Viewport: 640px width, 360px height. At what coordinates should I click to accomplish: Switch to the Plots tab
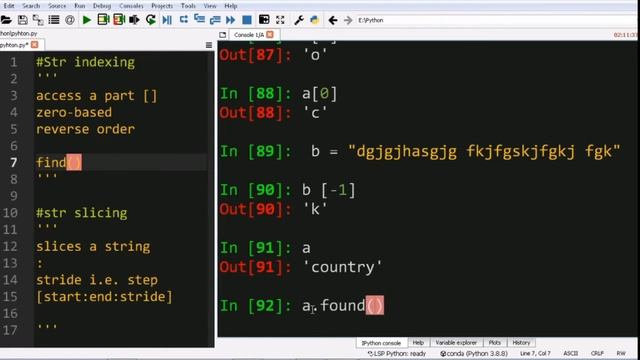point(494,343)
